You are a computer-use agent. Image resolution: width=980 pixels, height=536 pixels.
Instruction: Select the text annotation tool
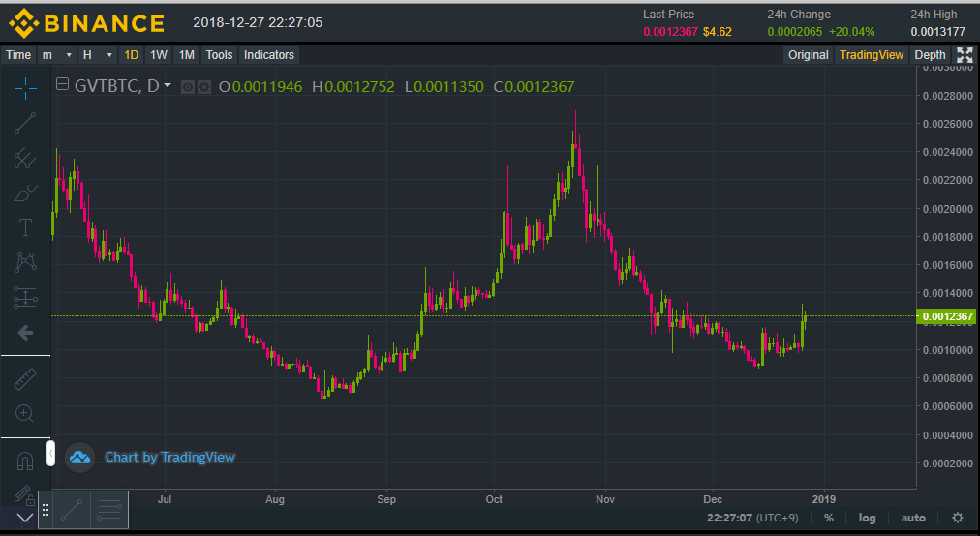(25, 228)
